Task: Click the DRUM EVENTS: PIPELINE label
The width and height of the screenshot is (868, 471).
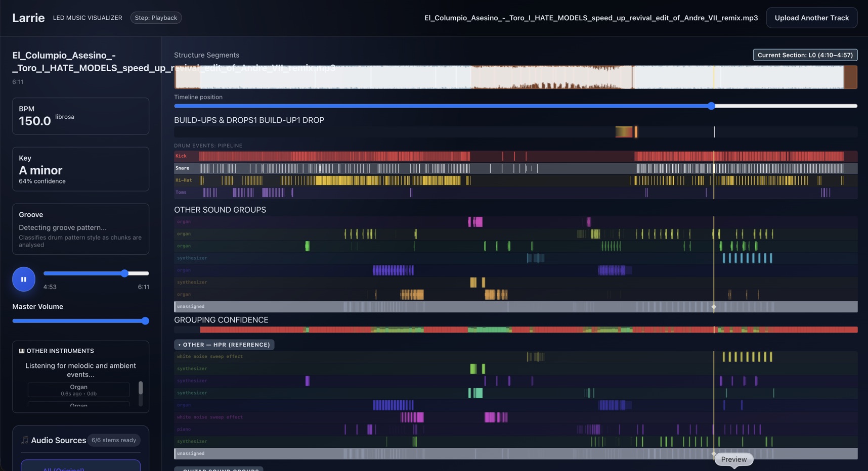Action: [x=208, y=146]
